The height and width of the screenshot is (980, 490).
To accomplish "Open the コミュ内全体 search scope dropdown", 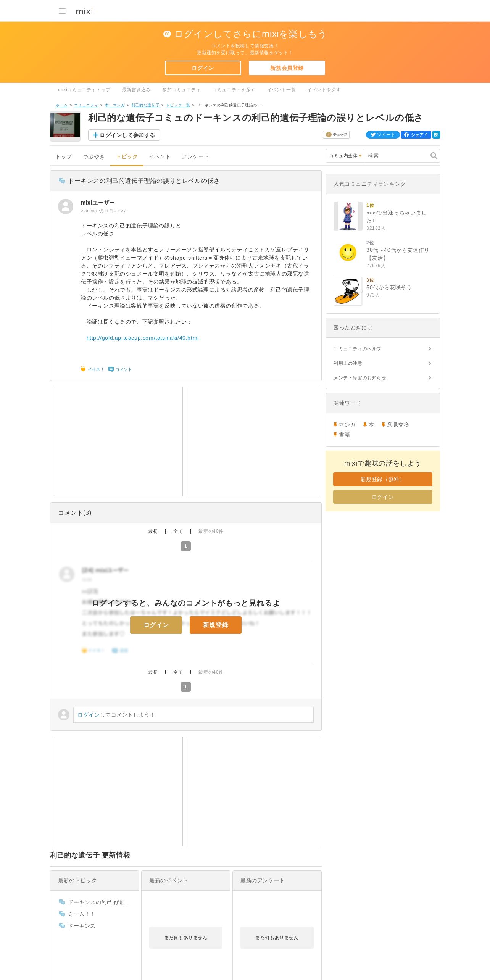I will [x=345, y=156].
